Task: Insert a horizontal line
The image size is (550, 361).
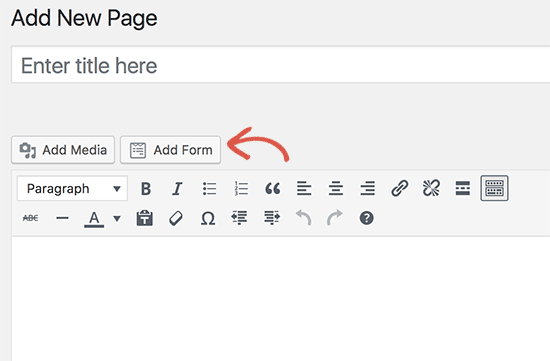Action: pos(62,218)
